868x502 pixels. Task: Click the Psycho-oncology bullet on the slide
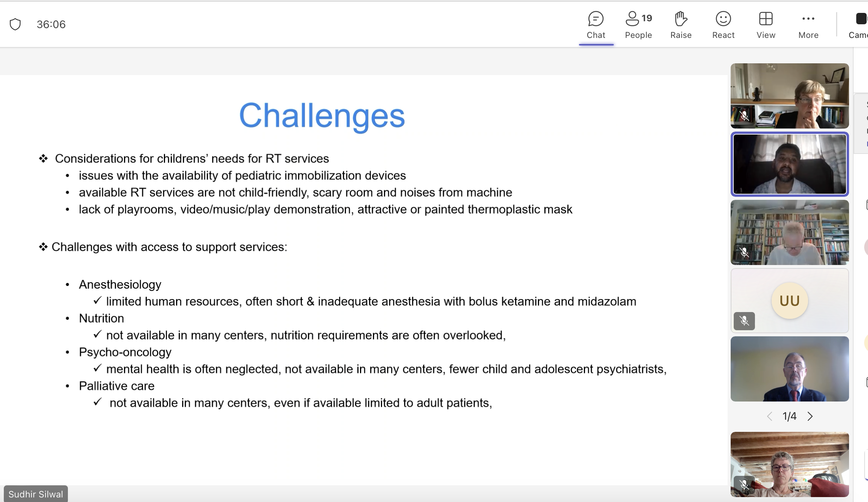(x=125, y=352)
